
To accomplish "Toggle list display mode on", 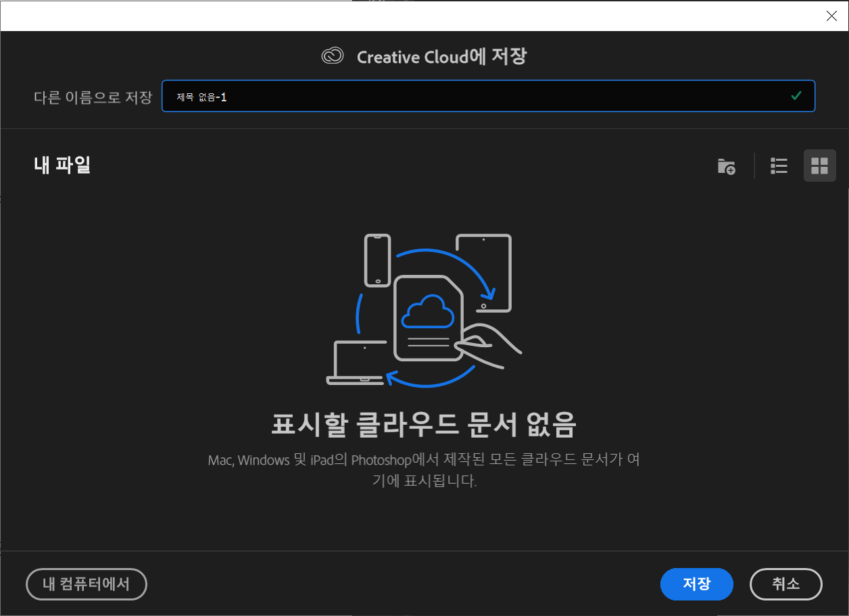I will [779, 166].
